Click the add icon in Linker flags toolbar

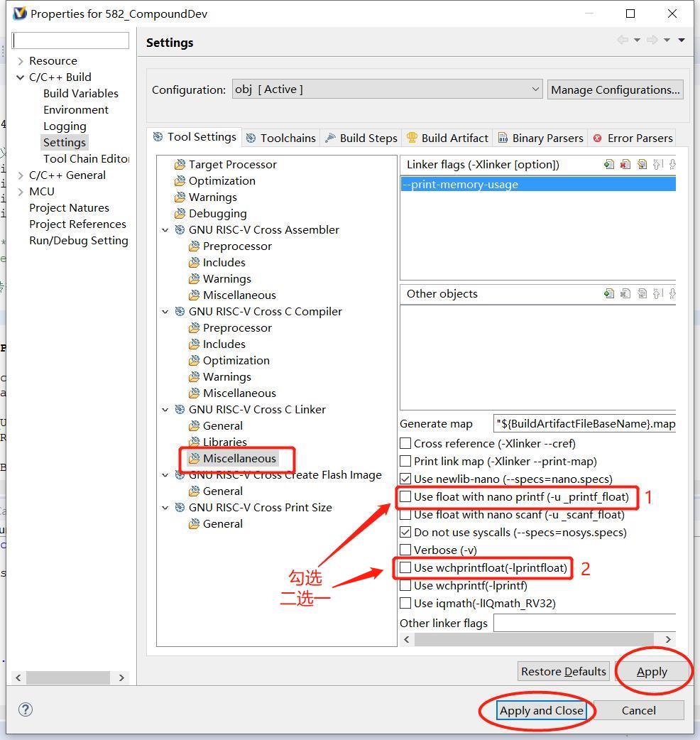[609, 165]
